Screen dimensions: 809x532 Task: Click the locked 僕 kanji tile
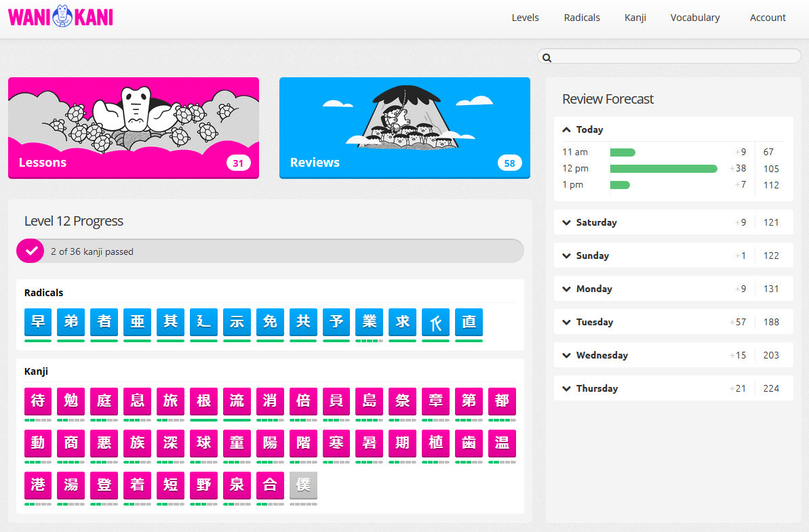tap(303, 485)
